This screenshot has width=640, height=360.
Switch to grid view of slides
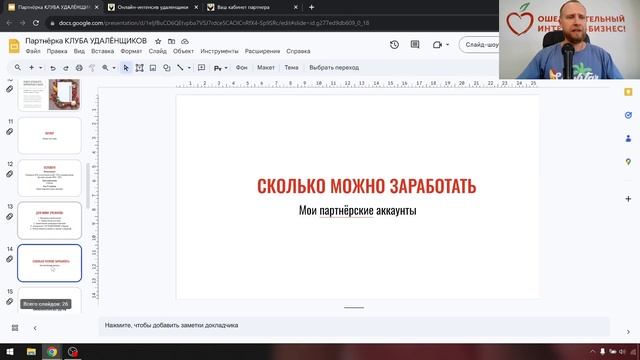(x=15, y=328)
